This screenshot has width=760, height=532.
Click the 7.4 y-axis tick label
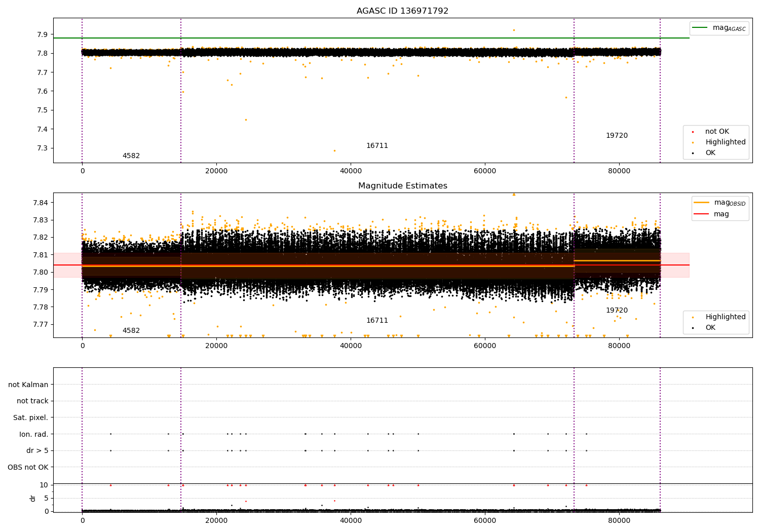43,129
